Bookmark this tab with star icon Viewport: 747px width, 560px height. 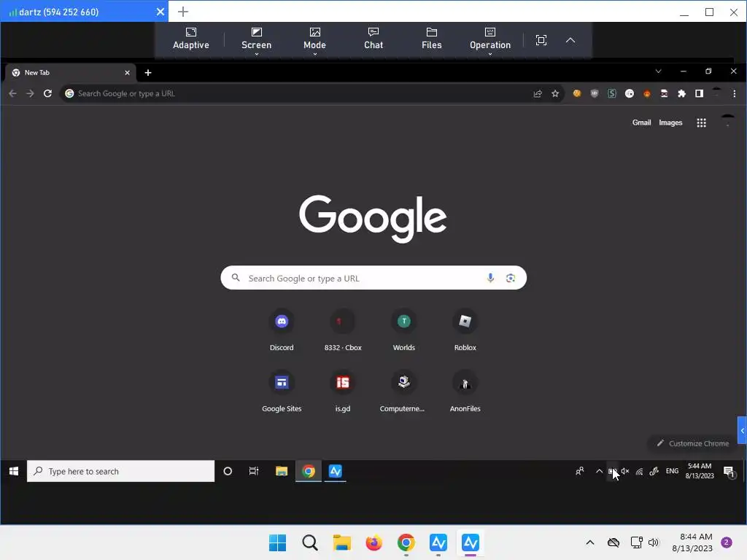[555, 93]
